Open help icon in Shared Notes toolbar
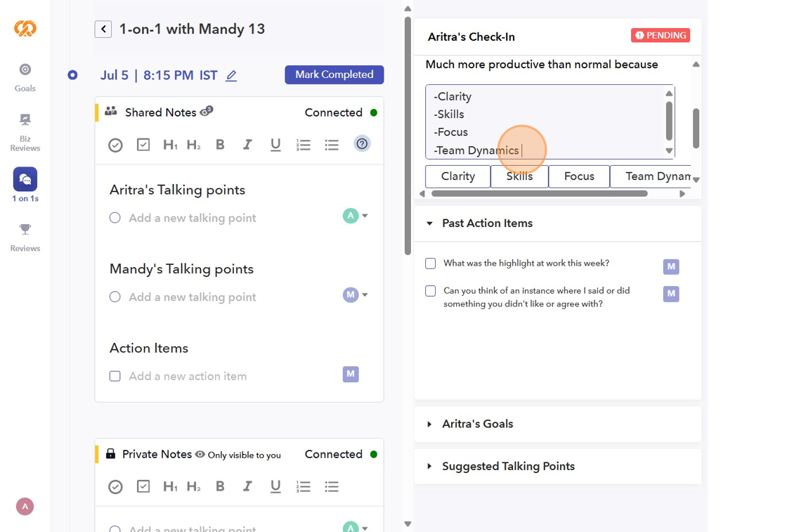Screen dimensions: 787x532 362,144
